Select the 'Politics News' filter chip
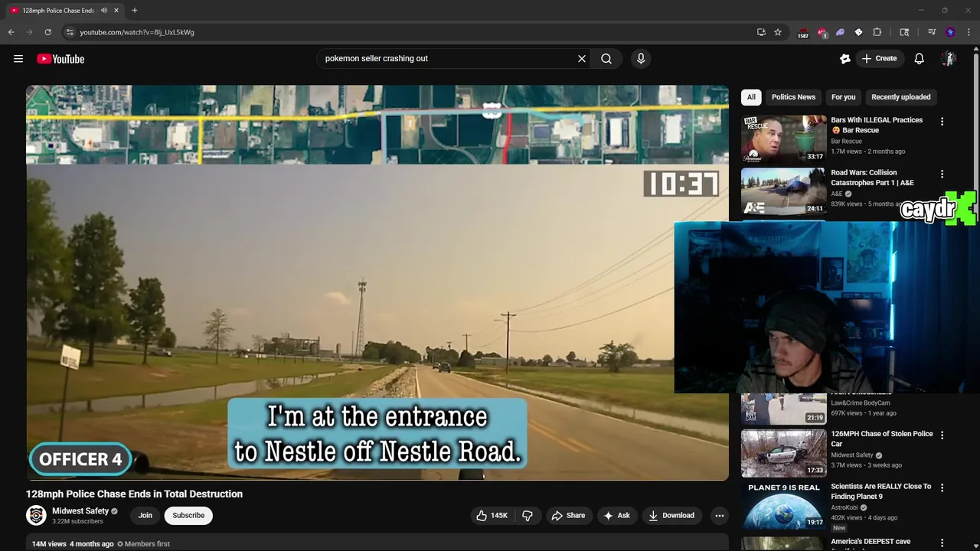This screenshot has height=551, width=980. (x=793, y=97)
